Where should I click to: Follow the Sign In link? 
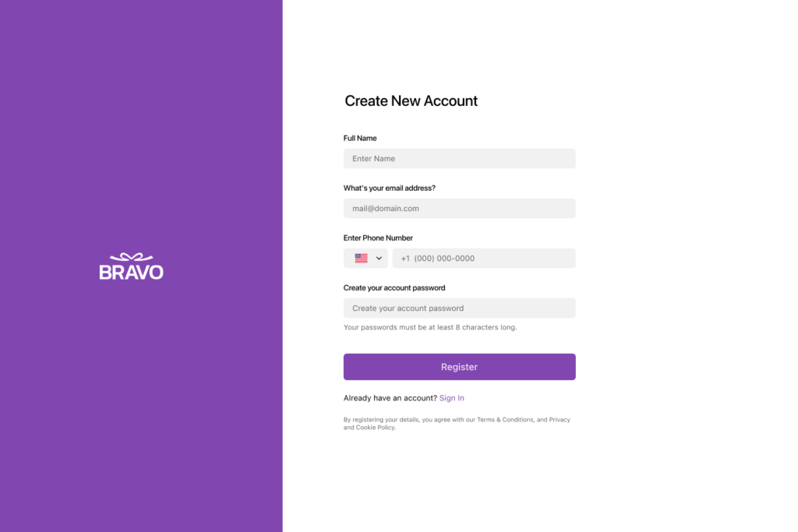[451, 398]
